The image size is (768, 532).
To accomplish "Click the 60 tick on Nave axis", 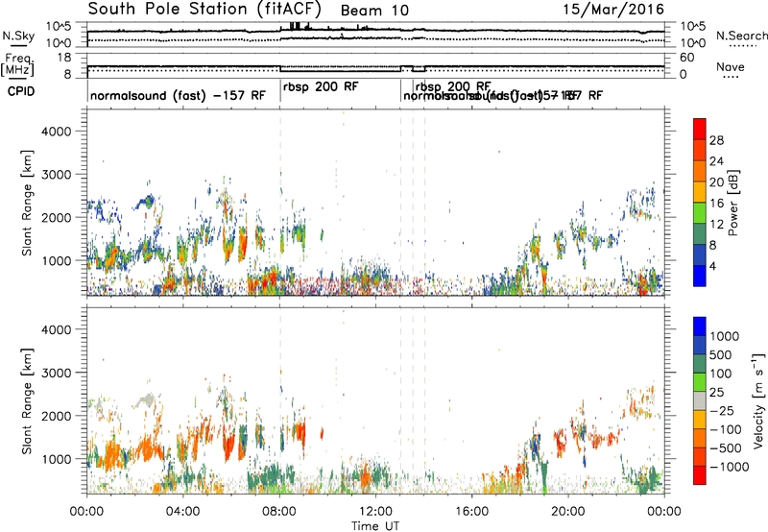I will pos(687,58).
